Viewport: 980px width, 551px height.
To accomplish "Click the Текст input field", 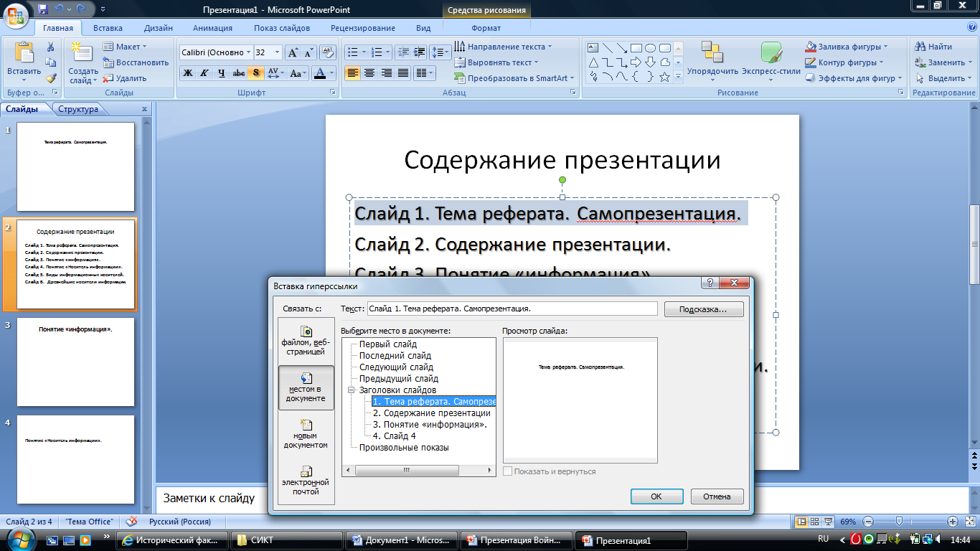I will pyautogui.click(x=512, y=309).
